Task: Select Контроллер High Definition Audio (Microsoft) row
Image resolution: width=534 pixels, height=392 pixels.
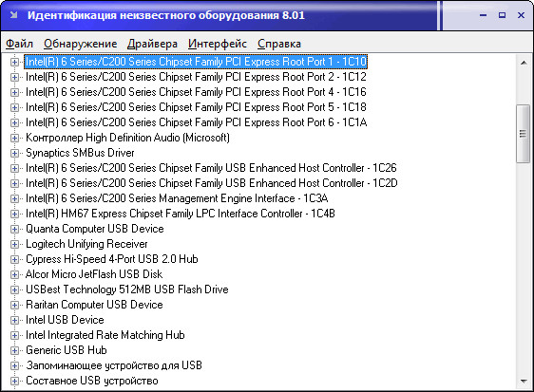Action: click(127, 138)
